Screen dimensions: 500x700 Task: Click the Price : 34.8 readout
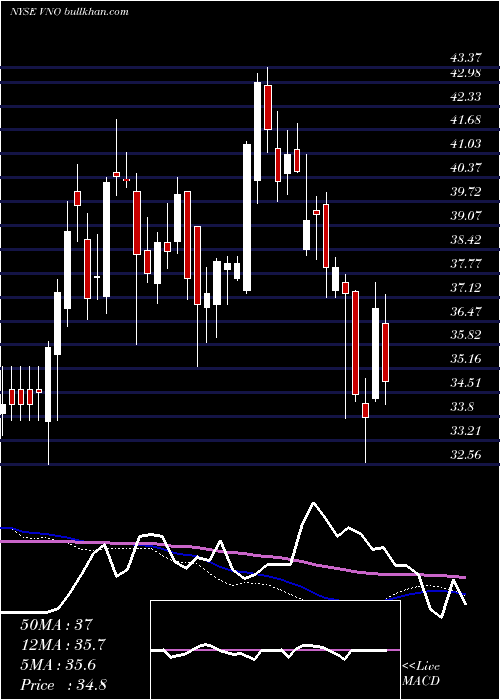[63, 685]
